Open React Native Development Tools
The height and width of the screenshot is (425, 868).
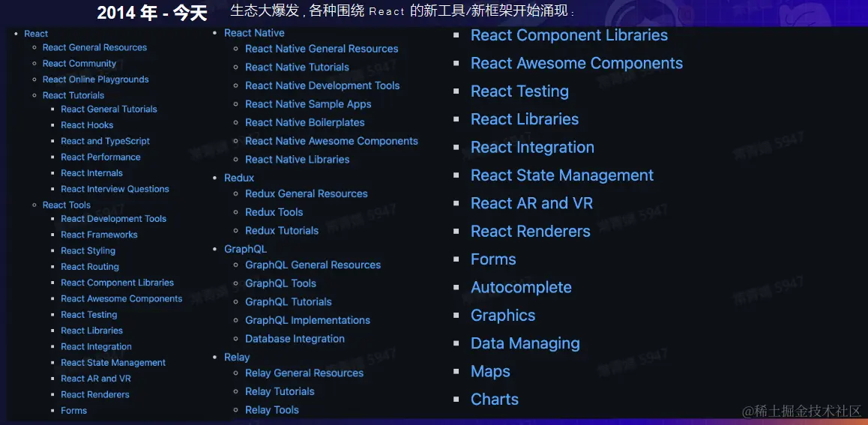coord(322,85)
